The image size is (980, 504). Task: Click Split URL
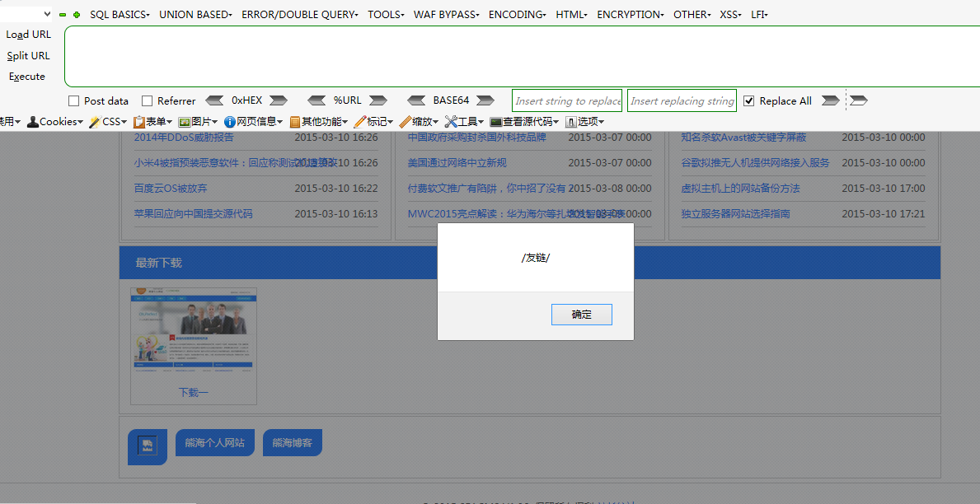28,55
